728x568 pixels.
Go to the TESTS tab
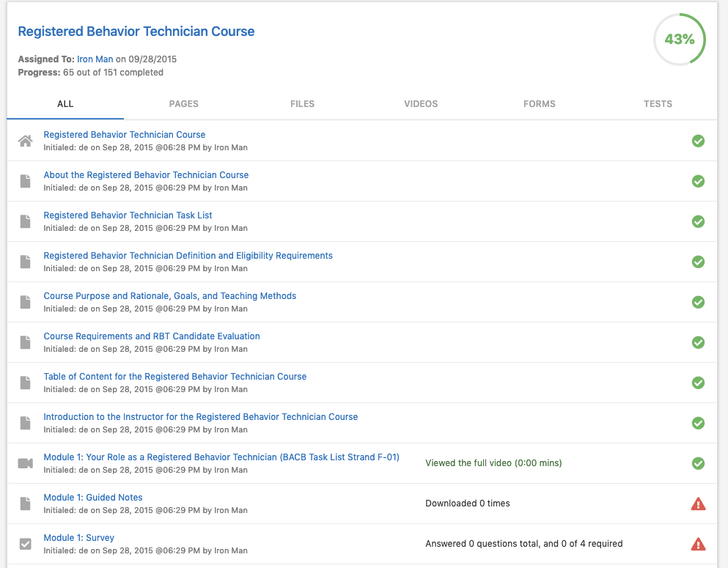pyautogui.click(x=658, y=104)
